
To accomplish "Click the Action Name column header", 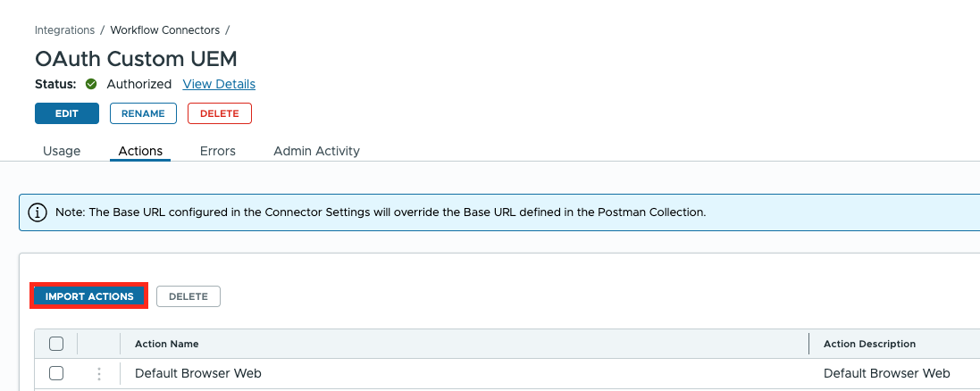I will (x=167, y=344).
